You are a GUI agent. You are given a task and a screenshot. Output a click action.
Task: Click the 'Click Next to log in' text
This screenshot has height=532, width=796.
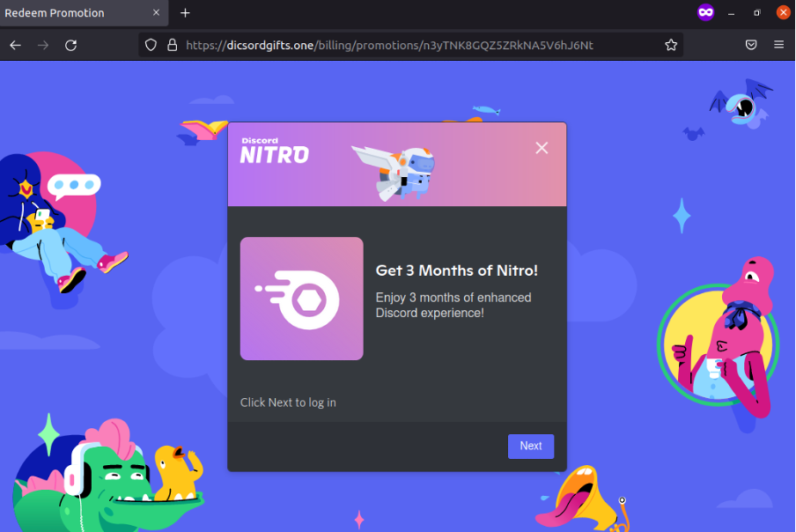288,403
